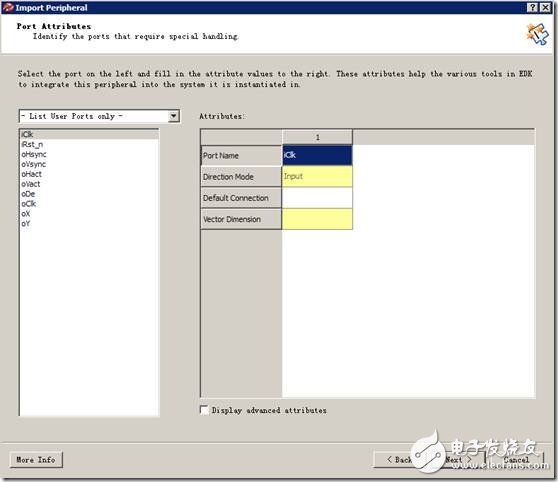Click the Default Connection value field

(317, 198)
